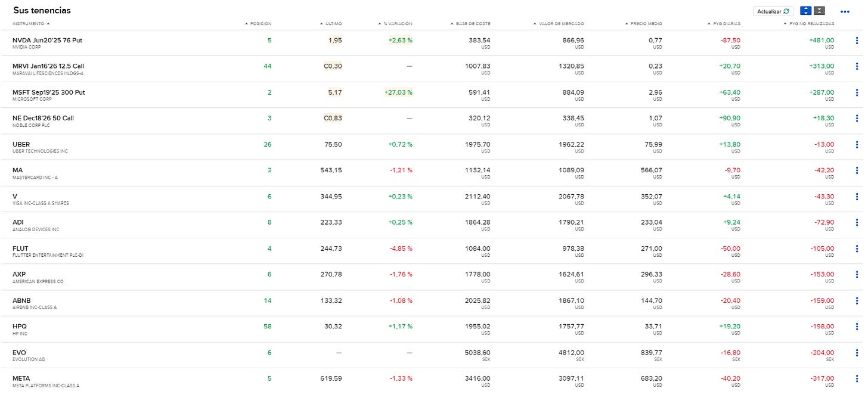Screen dimensions: 868x404
Task: Click META unrealized P&L -317,00
Action: click(821, 378)
